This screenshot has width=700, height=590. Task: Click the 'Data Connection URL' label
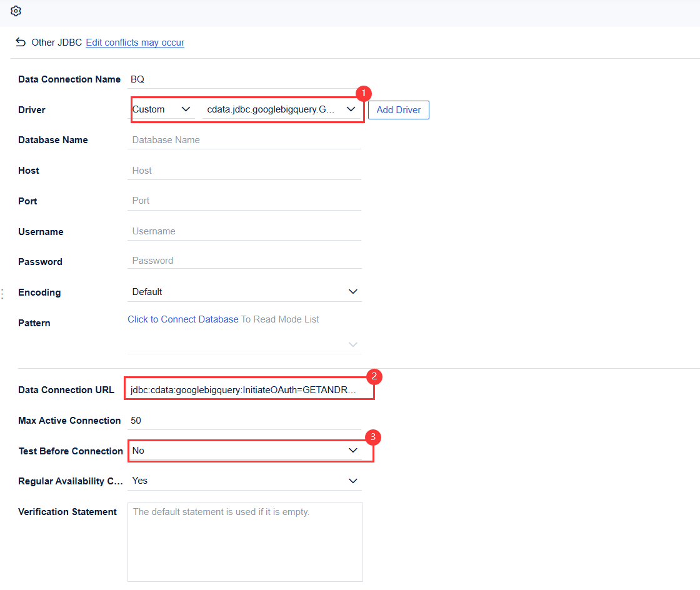[x=66, y=390]
